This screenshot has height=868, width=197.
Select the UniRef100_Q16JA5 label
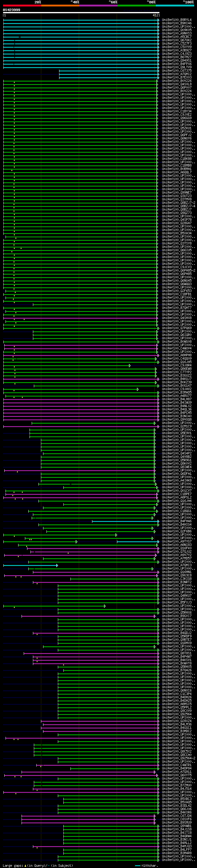[x=177, y=362]
